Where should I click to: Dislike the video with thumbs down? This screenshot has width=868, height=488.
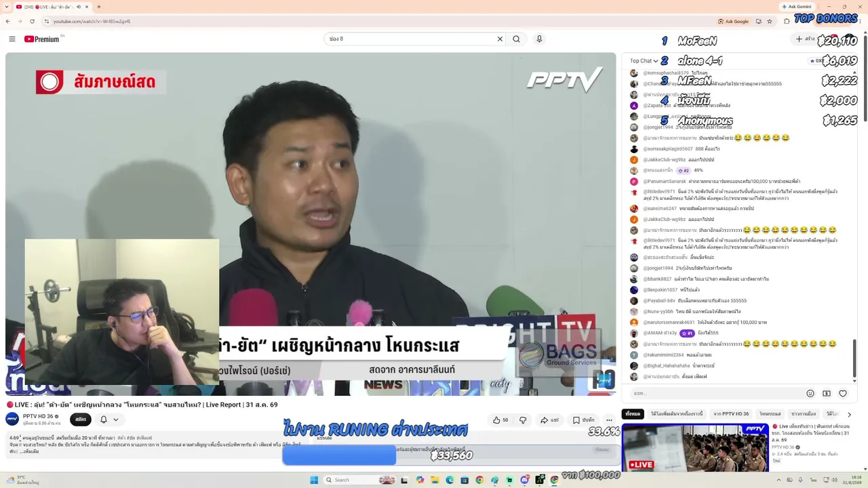click(x=523, y=420)
